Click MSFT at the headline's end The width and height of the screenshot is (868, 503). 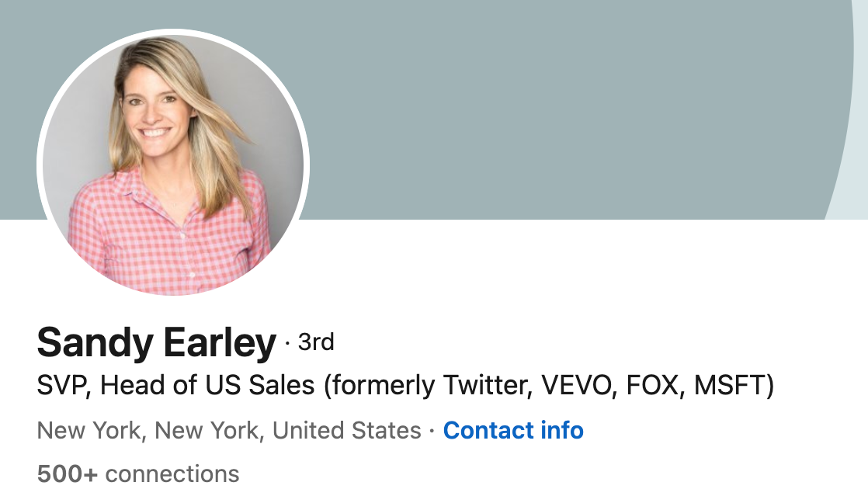tap(729, 386)
